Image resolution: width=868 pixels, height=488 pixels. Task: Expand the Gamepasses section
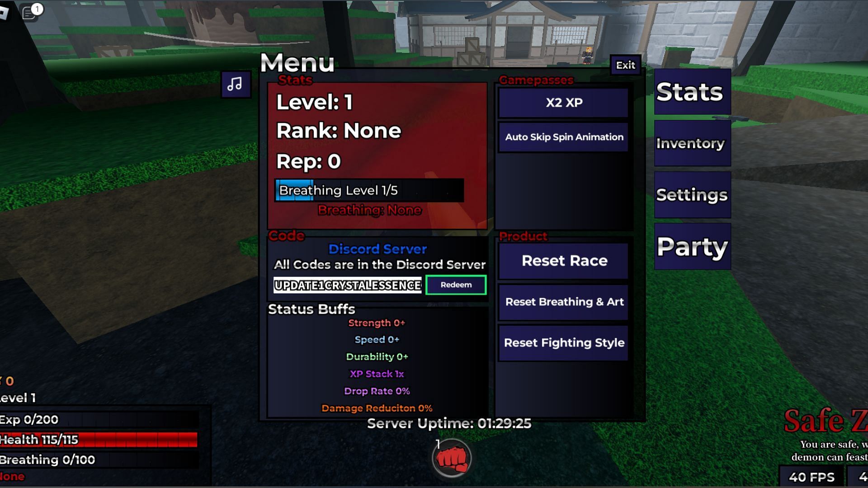pos(535,79)
